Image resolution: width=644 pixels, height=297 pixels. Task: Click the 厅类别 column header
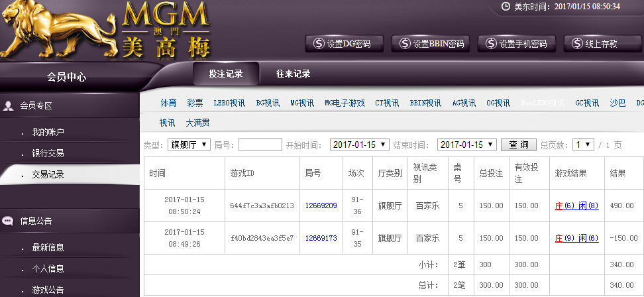[x=390, y=173]
